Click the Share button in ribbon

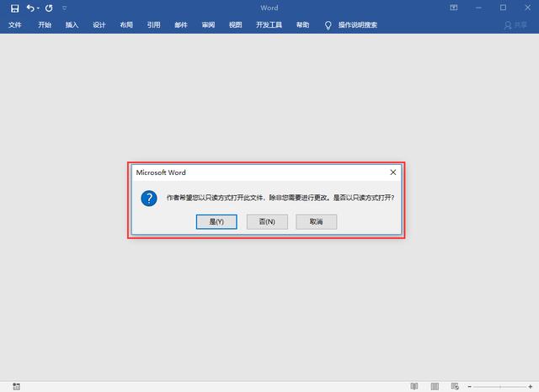[x=515, y=25]
